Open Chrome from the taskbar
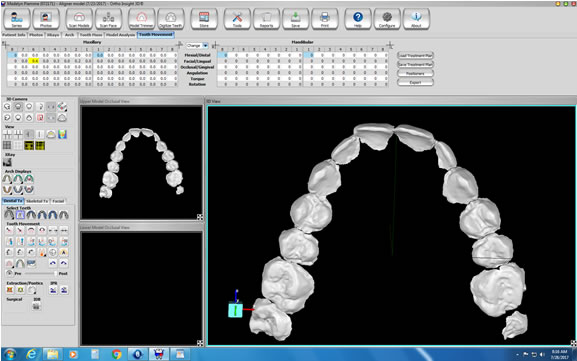 (117, 354)
